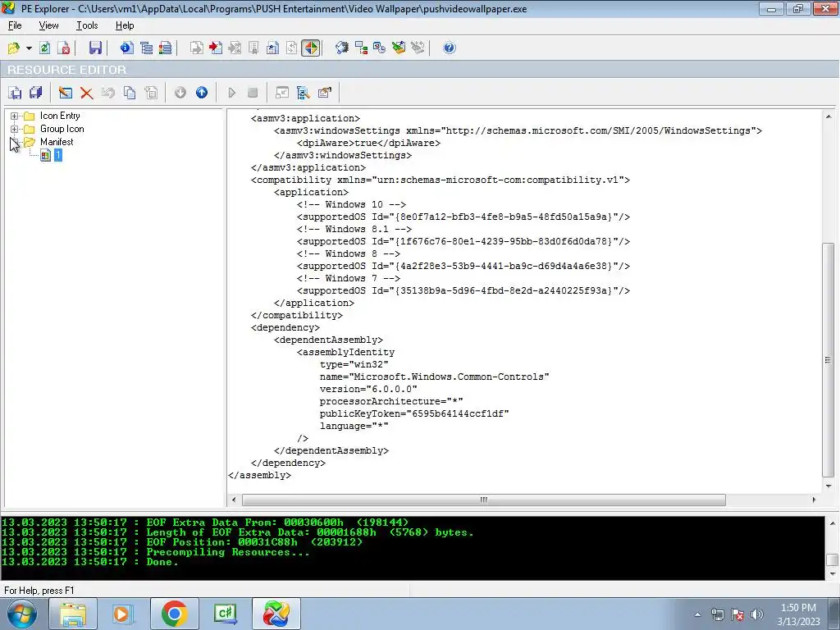Click the "Done." log entry
The image size is (840, 630).
[x=162, y=562]
